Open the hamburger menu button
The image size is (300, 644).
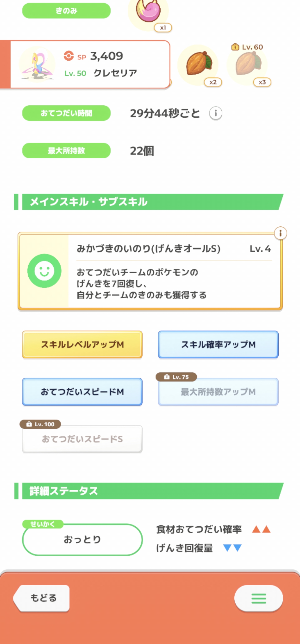[259, 598]
